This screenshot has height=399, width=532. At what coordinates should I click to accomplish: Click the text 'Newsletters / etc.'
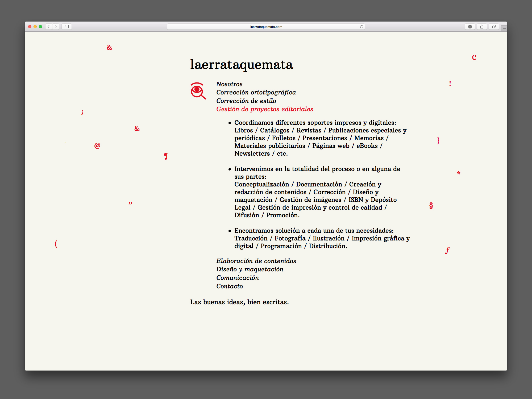pyautogui.click(x=261, y=153)
